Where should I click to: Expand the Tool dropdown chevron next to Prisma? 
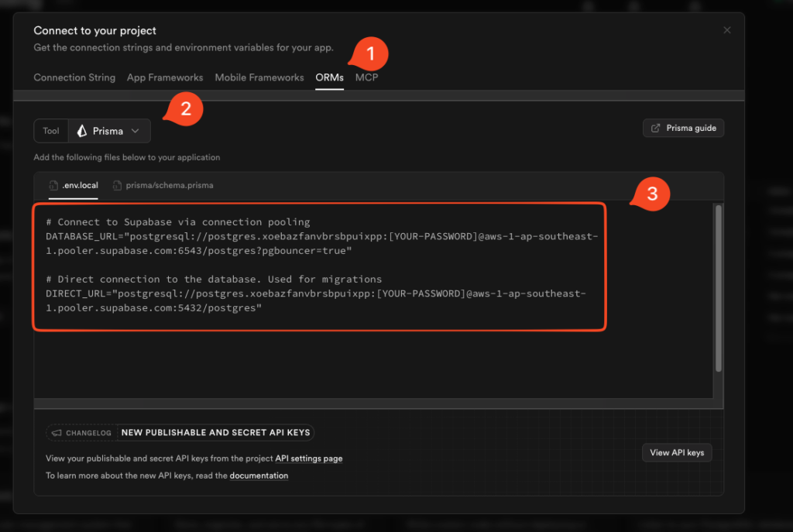click(x=136, y=131)
